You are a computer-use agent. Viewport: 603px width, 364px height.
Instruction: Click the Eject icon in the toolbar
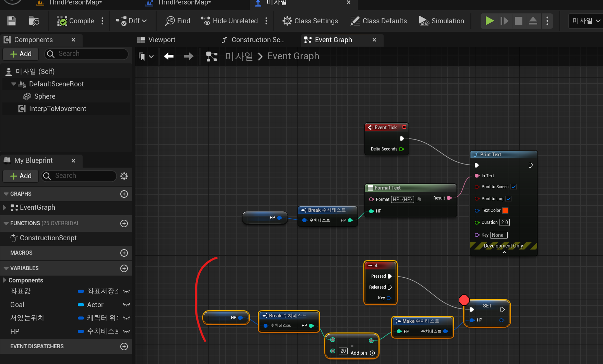tap(533, 21)
